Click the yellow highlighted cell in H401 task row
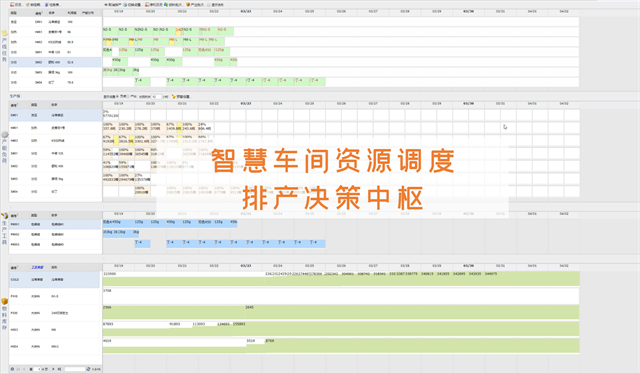Screen dimensions: 640x374 pos(178,31)
